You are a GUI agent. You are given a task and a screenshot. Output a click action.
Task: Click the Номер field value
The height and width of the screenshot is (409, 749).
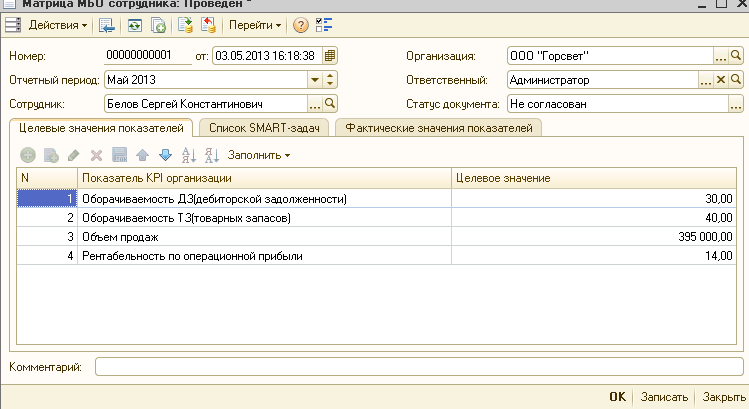click(148, 55)
